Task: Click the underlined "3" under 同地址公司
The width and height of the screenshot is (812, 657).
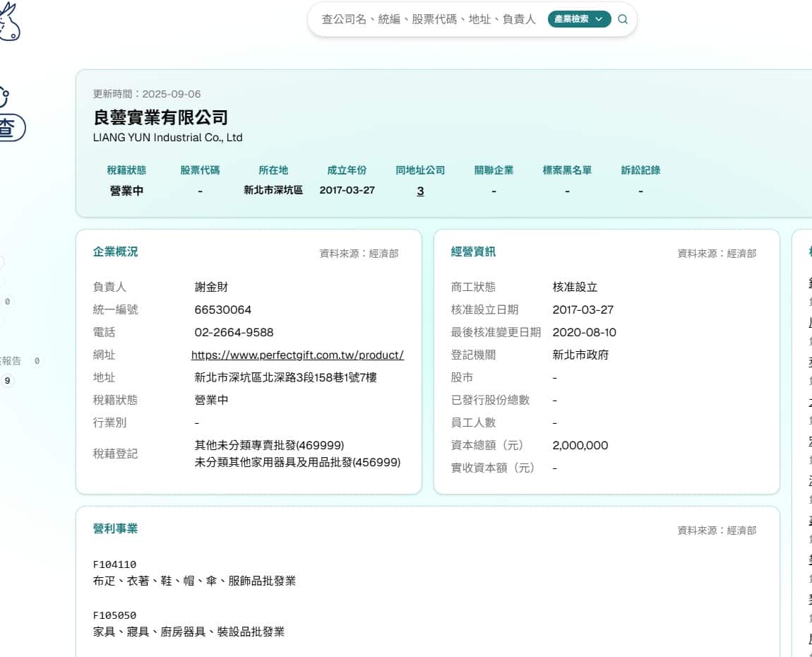Action: point(420,191)
